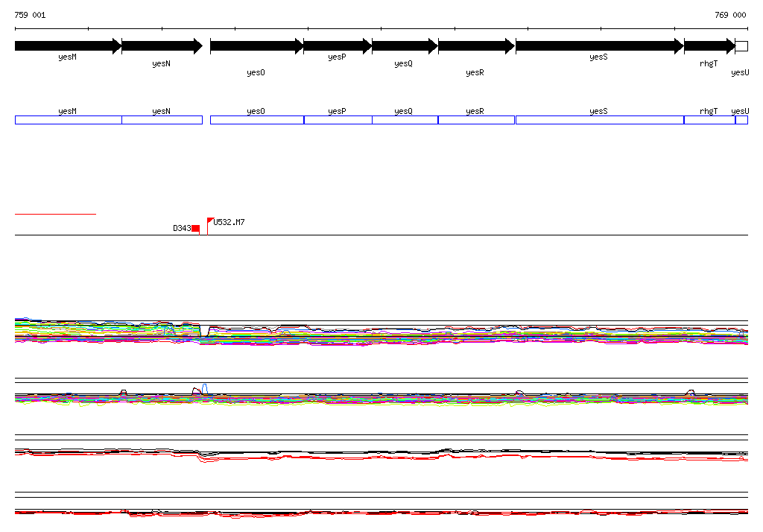The width and height of the screenshot is (763, 532).
Task: Click the blue yesO segment box
Action: coord(257,120)
